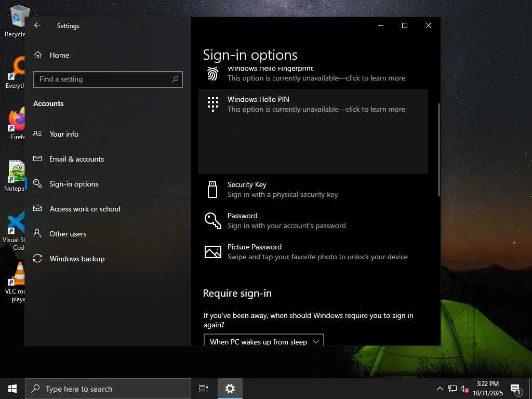Click the Windows Hello Fingerprint icon
Image resolution: width=532 pixels, height=399 pixels.
tap(212, 74)
